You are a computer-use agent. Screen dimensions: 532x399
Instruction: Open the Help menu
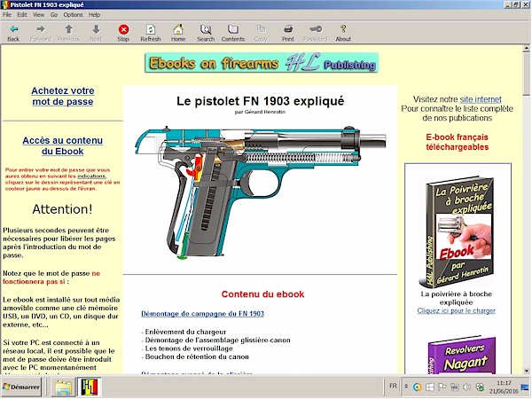94,14
